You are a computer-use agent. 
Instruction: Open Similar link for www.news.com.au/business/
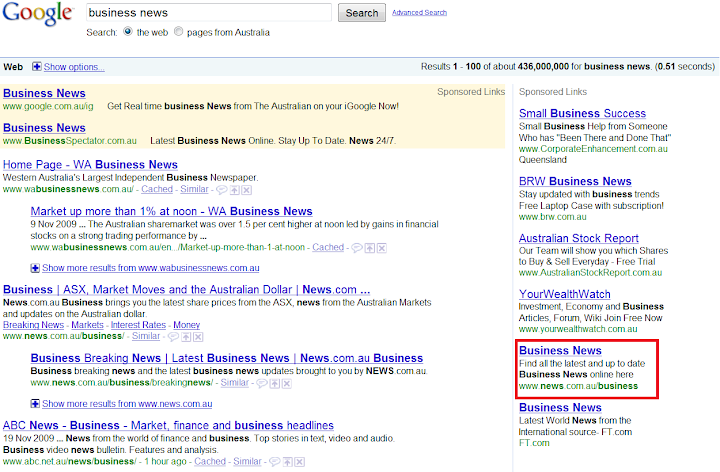(146, 336)
